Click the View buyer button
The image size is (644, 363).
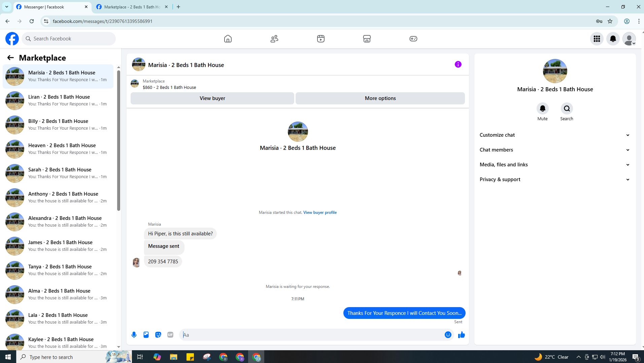tap(212, 98)
